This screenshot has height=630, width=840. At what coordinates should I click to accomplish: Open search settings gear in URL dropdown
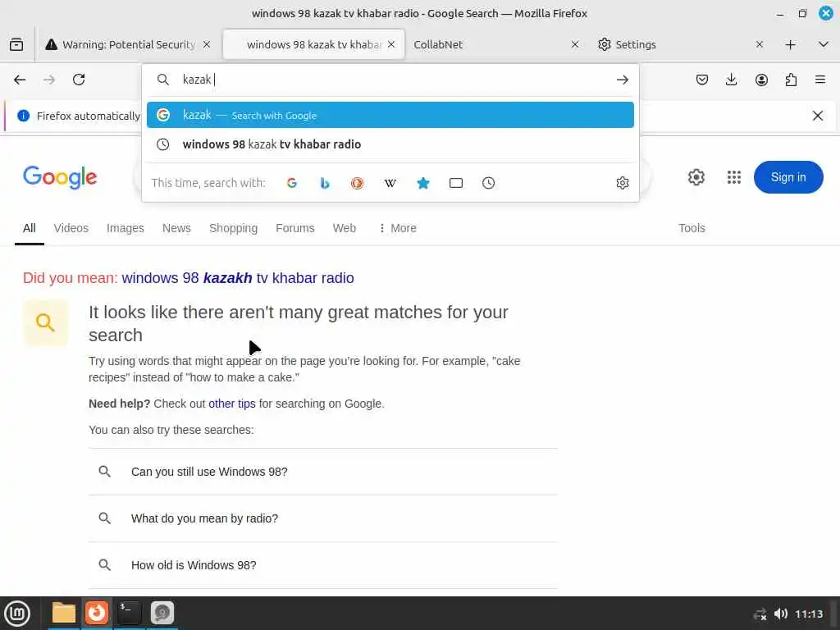[x=622, y=183]
